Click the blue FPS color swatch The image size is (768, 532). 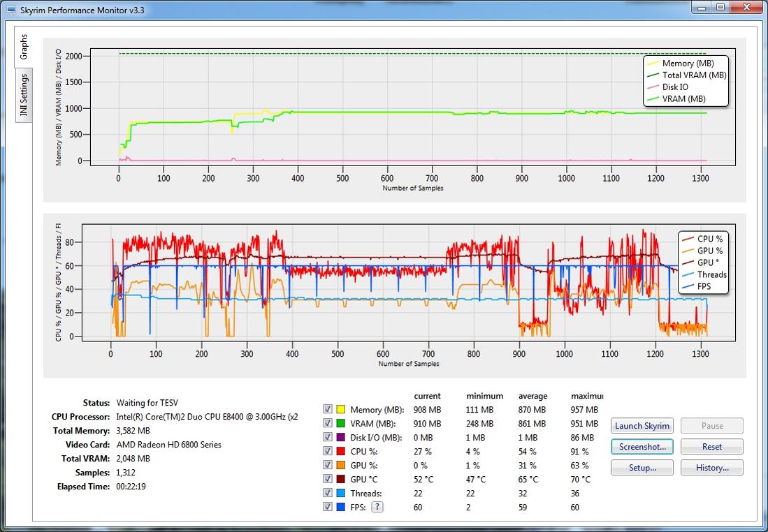[x=341, y=508]
